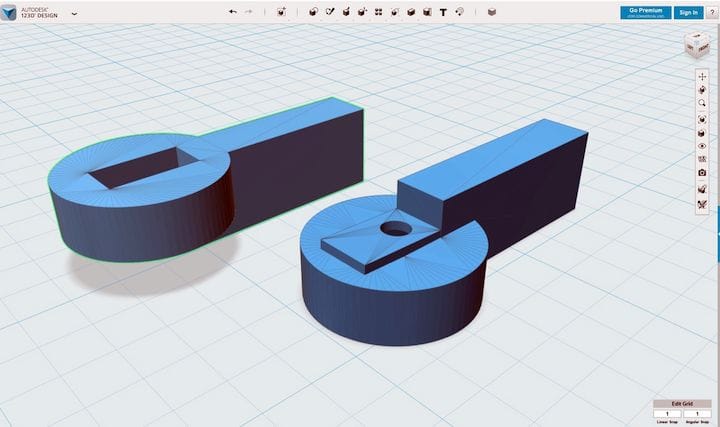
Task: Activate the Zoom magnifier tool
Action: 702,104
